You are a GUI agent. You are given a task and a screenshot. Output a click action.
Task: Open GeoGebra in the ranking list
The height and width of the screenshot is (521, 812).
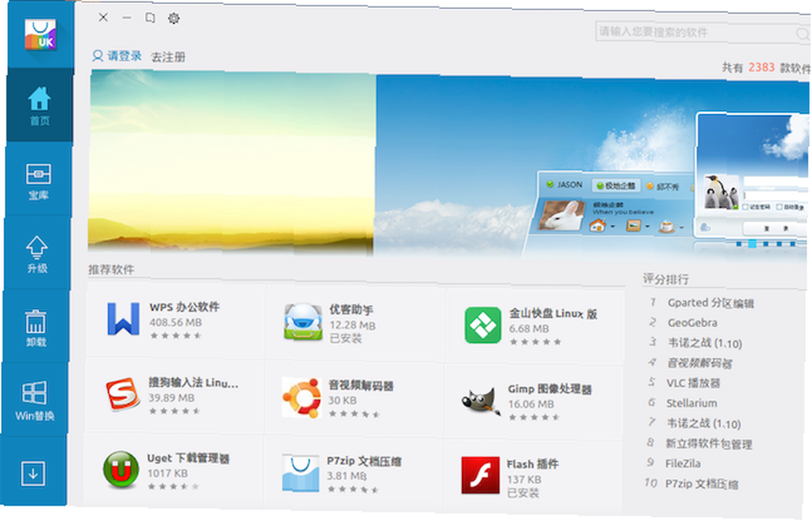[693, 323]
